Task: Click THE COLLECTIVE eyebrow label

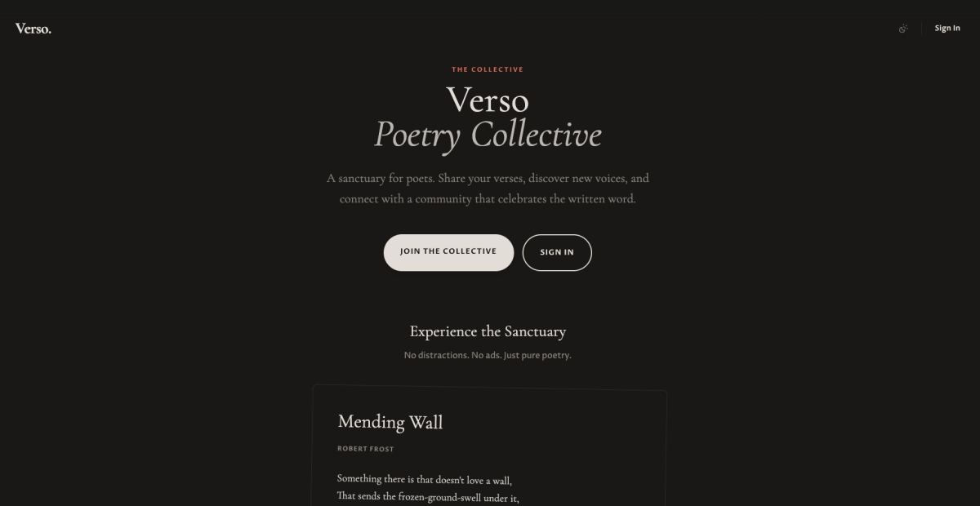Action: coord(488,69)
